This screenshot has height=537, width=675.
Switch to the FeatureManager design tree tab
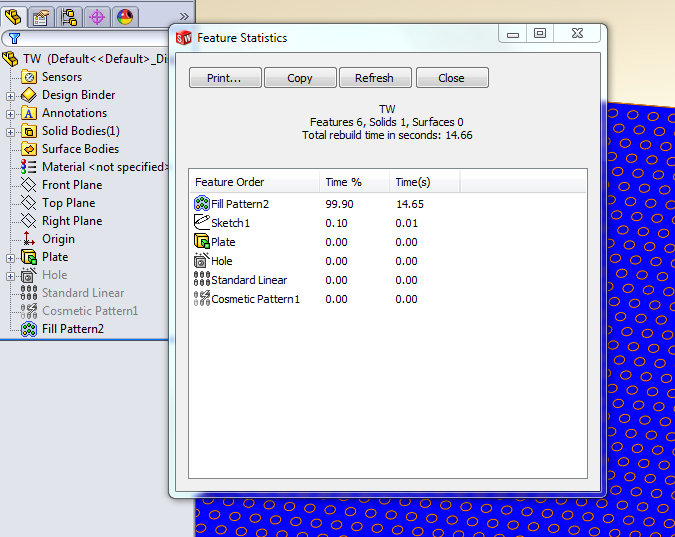[14, 16]
